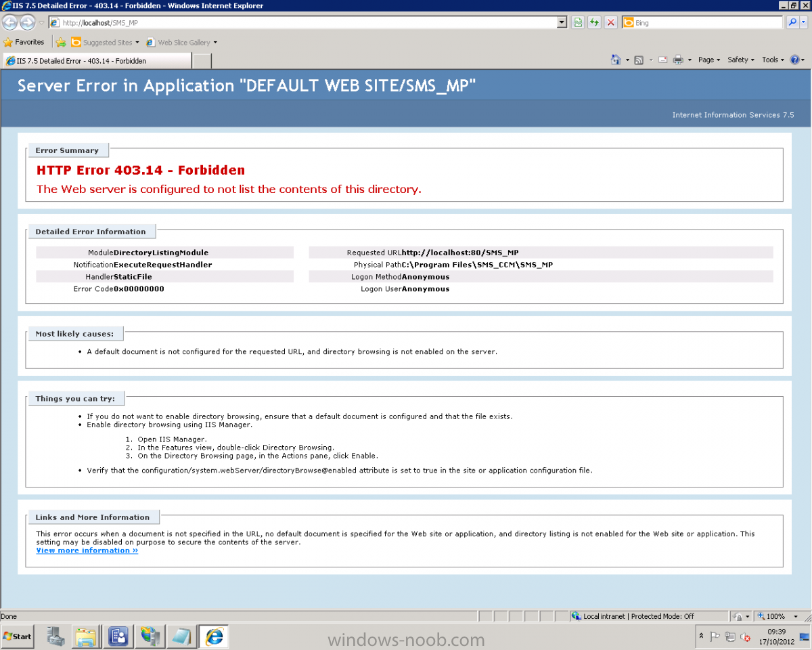Viewport: 812px width, 650px height.
Task: Click the Action Center flag icon
Action: [715, 636]
